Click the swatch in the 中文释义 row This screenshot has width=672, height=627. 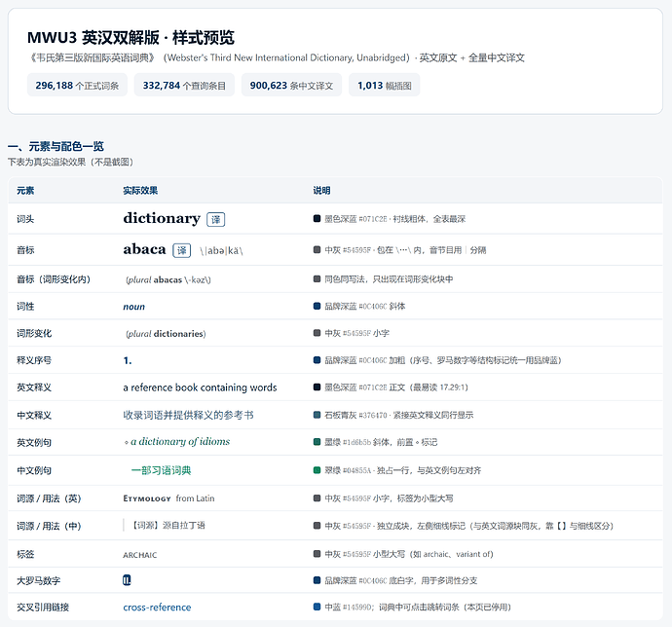click(317, 415)
